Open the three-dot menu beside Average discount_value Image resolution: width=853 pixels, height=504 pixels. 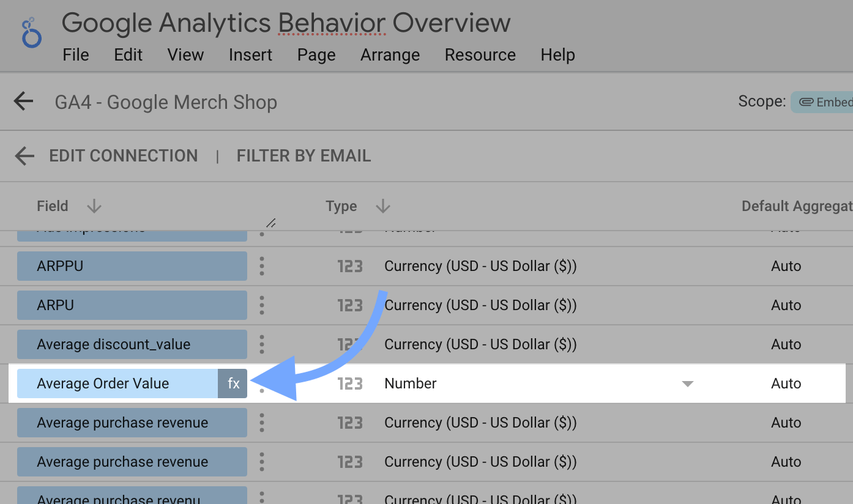point(262,344)
